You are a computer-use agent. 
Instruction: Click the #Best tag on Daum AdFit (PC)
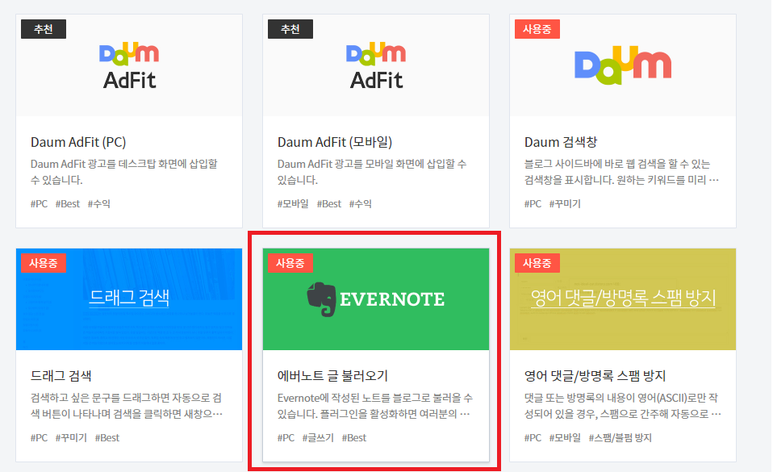[68, 204]
